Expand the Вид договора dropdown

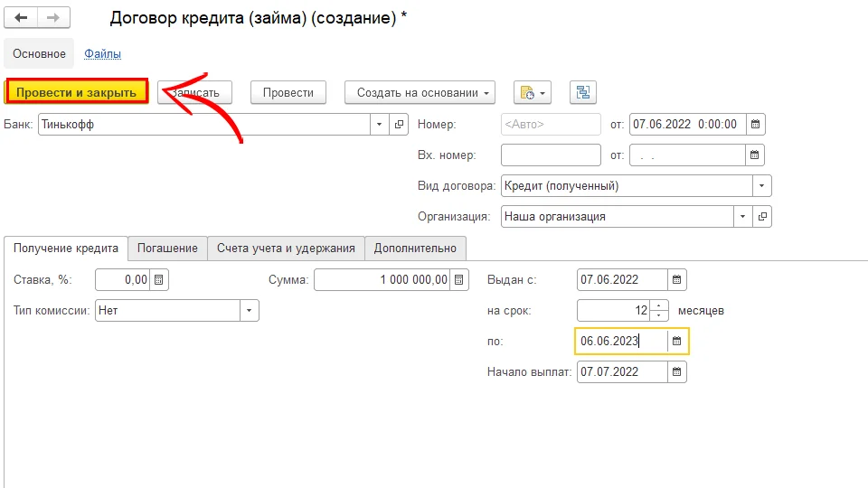click(762, 186)
